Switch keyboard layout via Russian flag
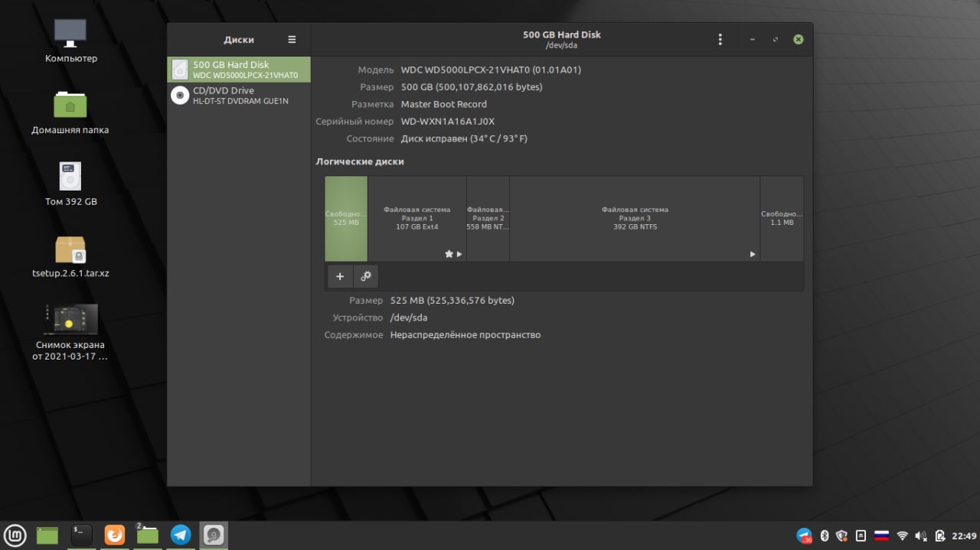The image size is (980, 550). 881,535
